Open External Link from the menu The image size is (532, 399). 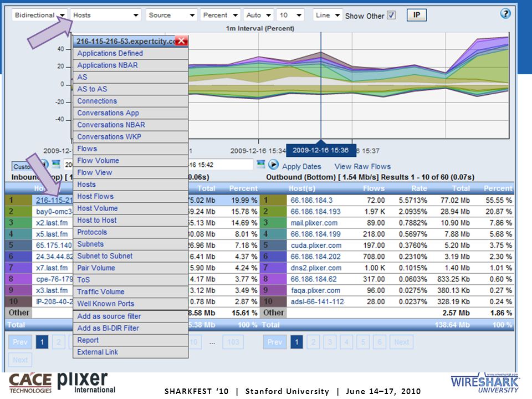point(131,352)
